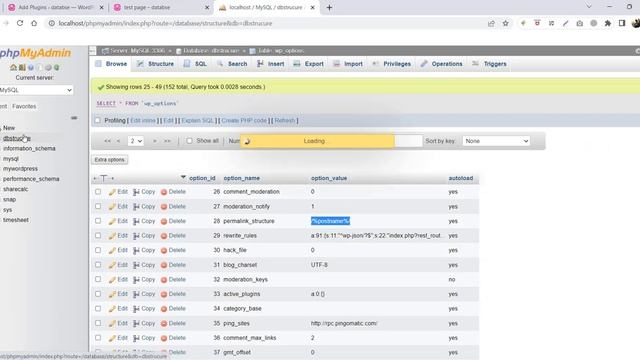Image resolution: width=640 pixels, height=360 pixels.
Task: Tick the comment_moderation row checkbox
Action: (x=98, y=191)
